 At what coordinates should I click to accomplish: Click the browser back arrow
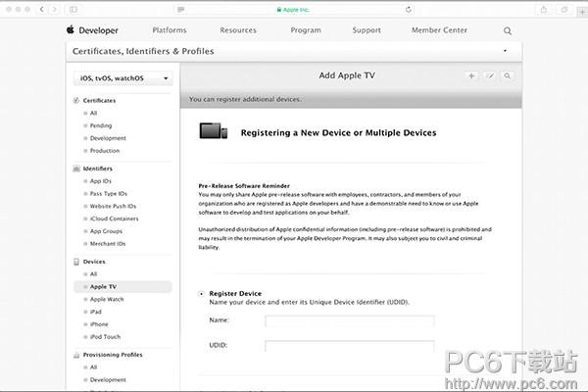[x=41, y=10]
